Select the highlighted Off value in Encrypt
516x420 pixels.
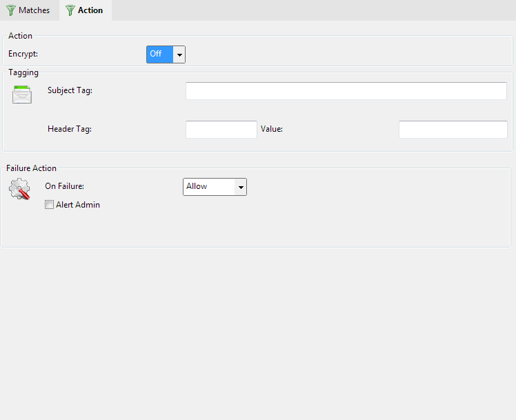159,54
